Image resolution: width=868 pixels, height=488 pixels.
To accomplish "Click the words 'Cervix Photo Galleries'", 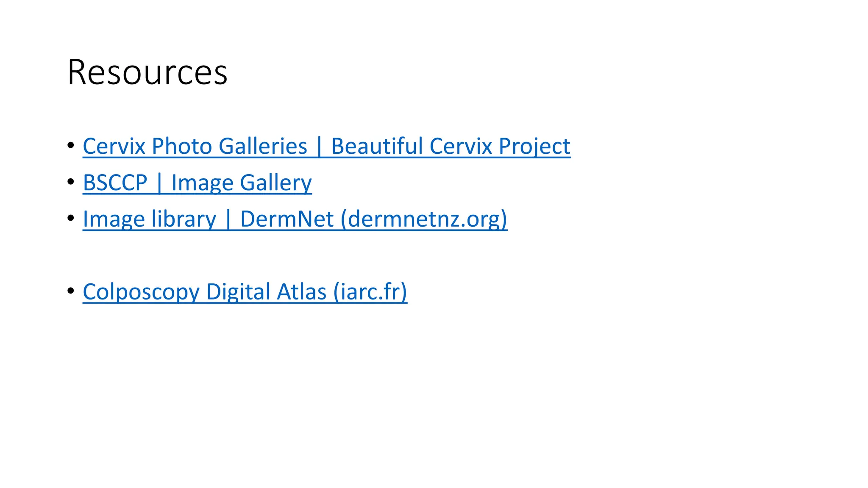I will [195, 147].
